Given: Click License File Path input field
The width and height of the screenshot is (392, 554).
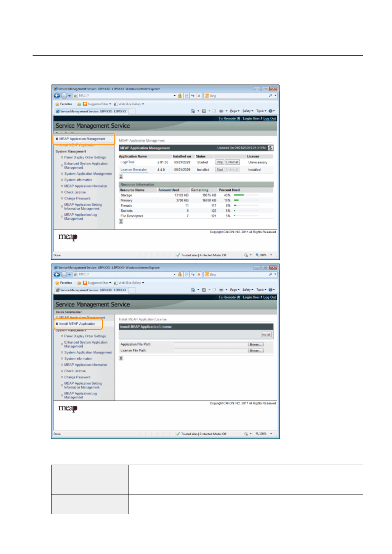Looking at the screenshot, I should tap(211, 350).
